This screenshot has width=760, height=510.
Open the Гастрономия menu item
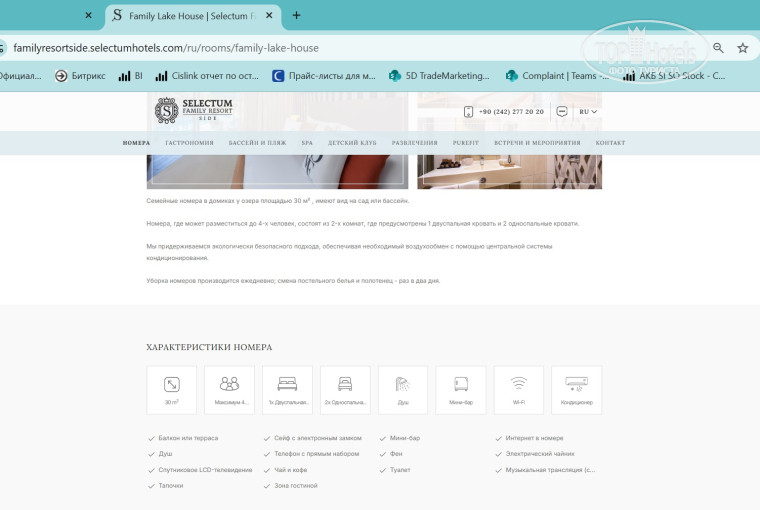[189, 143]
